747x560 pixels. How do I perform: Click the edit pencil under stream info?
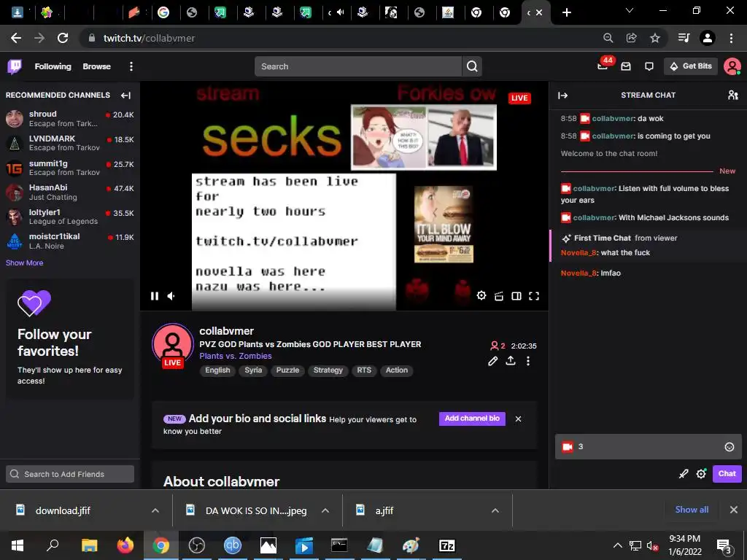(x=493, y=361)
